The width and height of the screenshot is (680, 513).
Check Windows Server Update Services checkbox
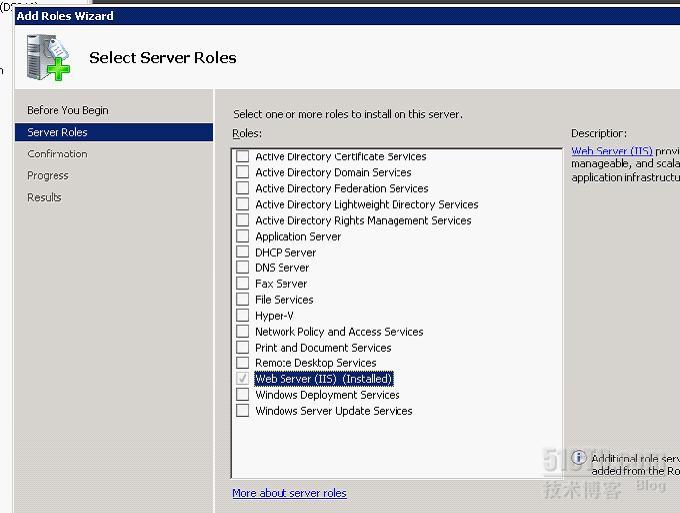242,411
